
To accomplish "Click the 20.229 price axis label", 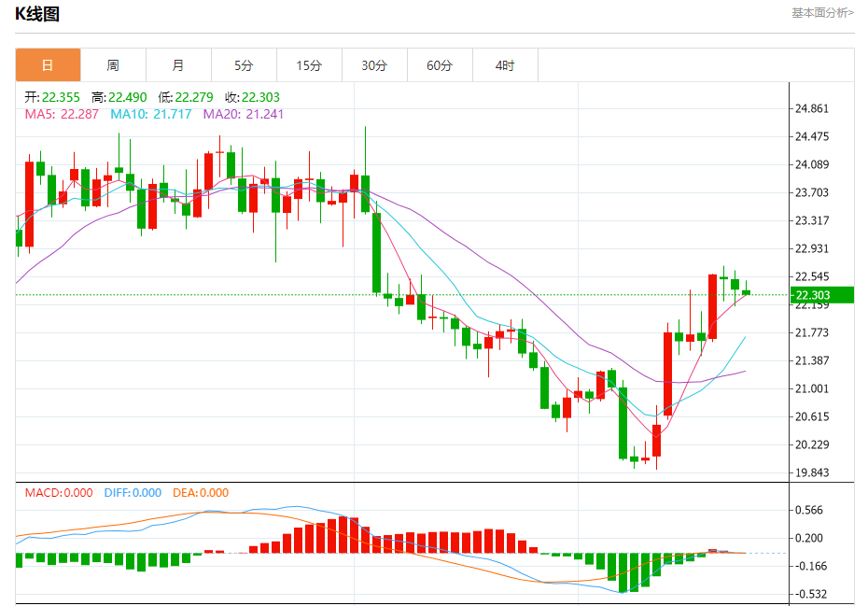I will click(x=812, y=444).
